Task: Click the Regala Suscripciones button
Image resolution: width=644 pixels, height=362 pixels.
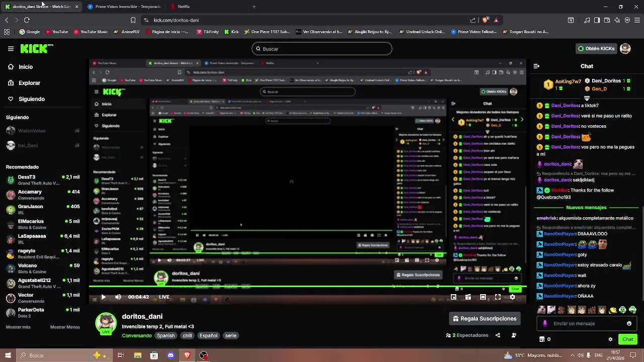Action: click(485, 319)
